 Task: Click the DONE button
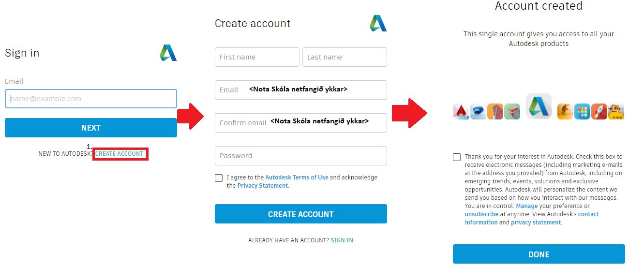point(539,254)
